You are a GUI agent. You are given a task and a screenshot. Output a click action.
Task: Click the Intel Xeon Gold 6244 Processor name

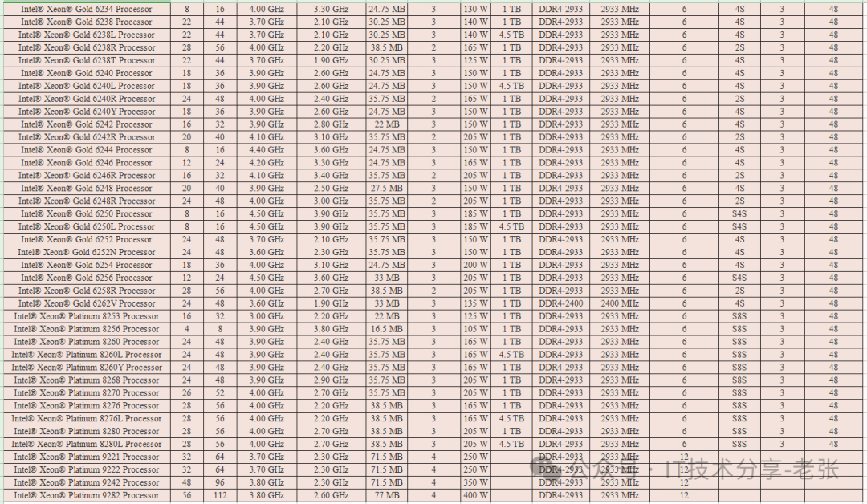86,150
